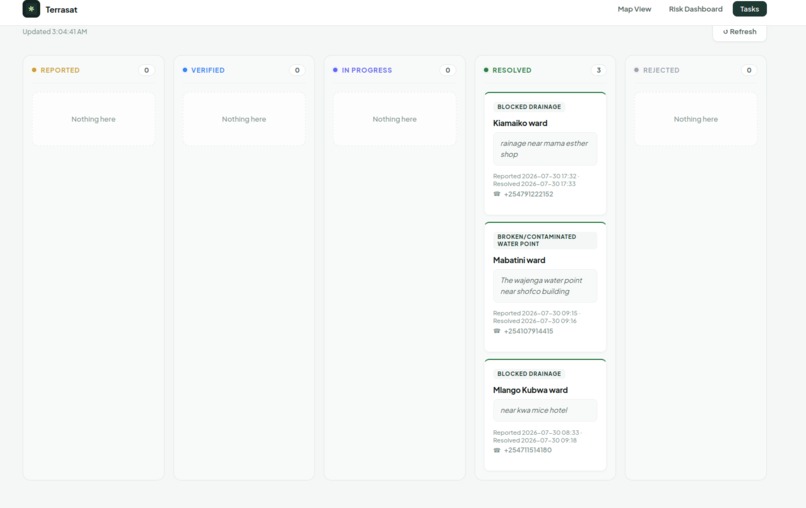Click the In Progress 'Nothing here' placeholder
The image size is (806, 508).
tap(395, 119)
